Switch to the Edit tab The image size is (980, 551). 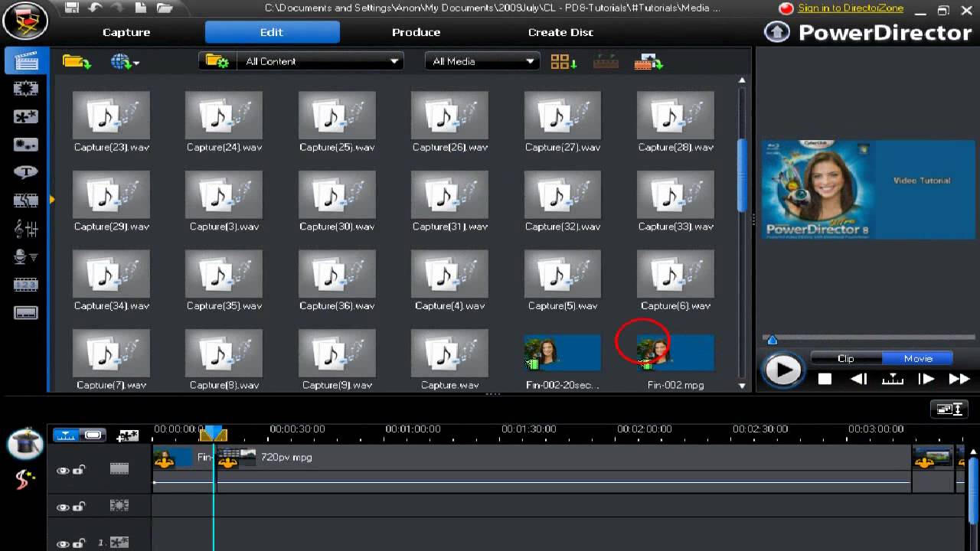point(272,32)
